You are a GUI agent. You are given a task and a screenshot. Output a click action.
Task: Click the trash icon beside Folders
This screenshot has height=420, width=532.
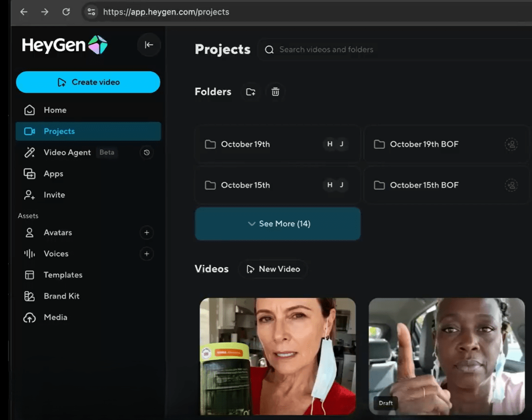[x=275, y=92]
